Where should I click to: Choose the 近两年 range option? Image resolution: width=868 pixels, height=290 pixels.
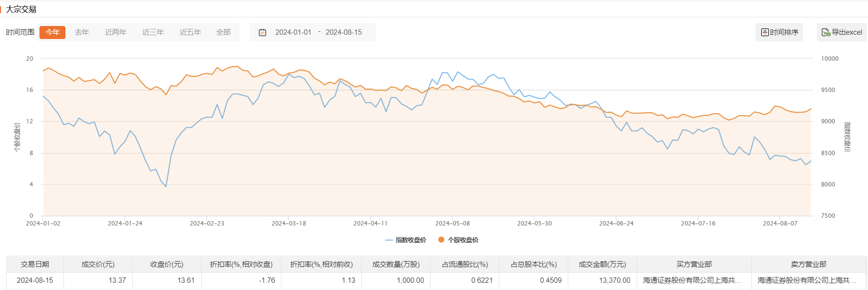pyautogui.click(x=115, y=32)
